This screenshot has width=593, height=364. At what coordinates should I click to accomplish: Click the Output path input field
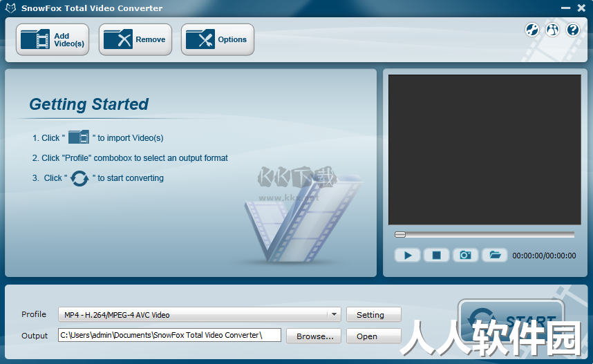point(169,335)
